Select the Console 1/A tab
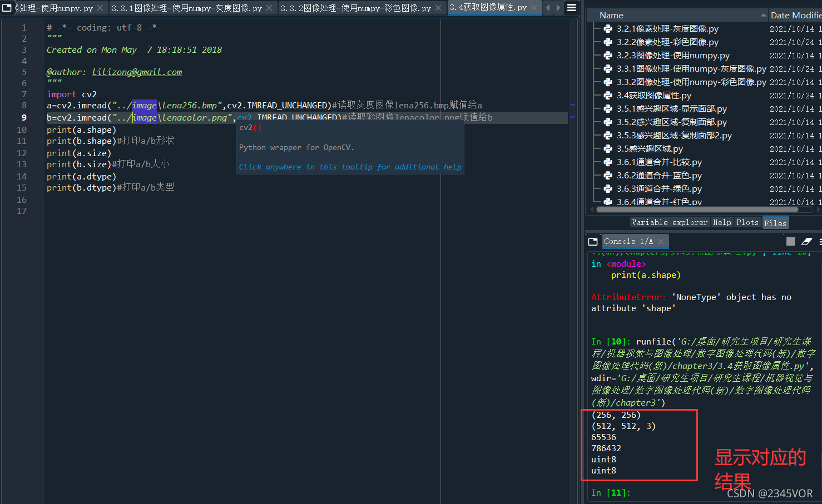This screenshot has width=822, height=504. tap(627, 241)
